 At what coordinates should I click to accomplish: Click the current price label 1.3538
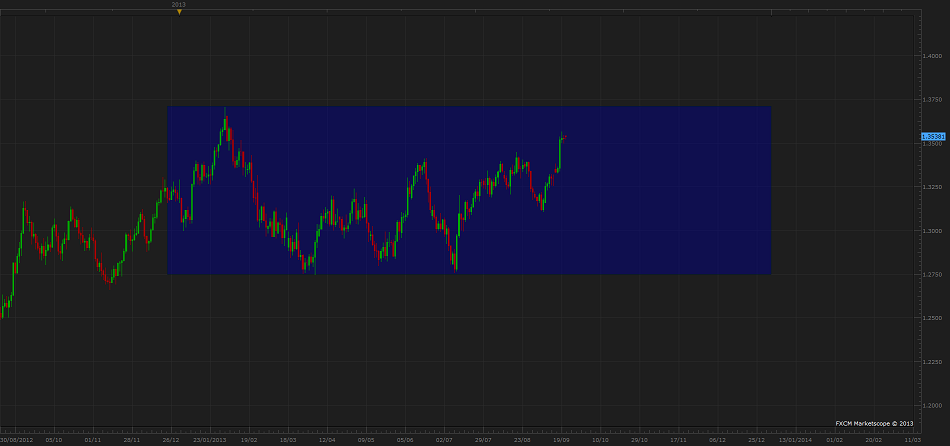(x=932, y=136)
